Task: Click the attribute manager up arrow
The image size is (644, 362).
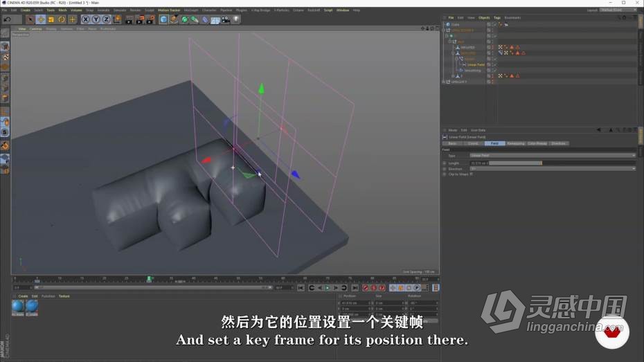Action: (x=611, y=130)
